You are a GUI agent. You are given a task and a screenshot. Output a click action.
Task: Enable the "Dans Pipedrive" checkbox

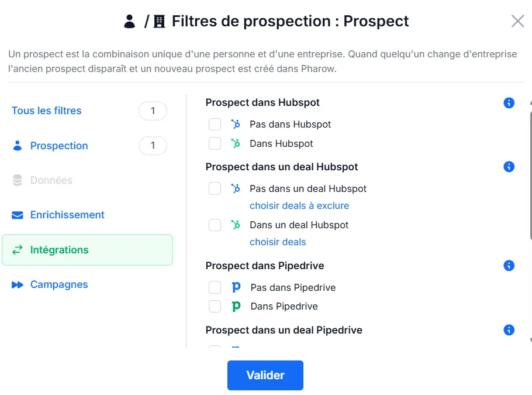tap(215, 306)
